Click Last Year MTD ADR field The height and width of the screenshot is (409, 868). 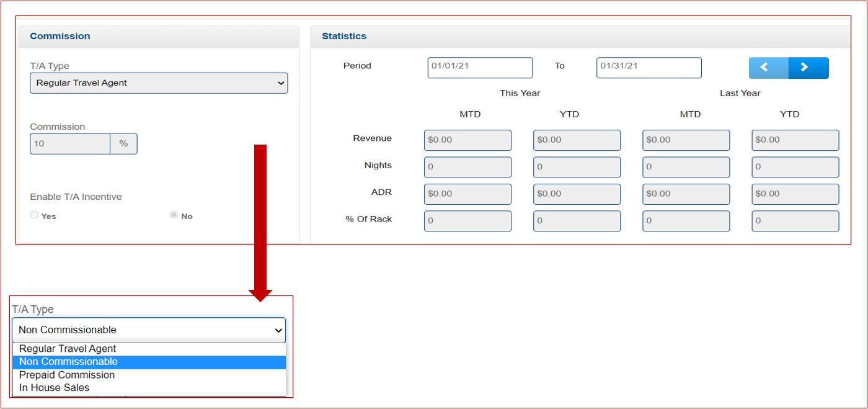pos(686,194)
